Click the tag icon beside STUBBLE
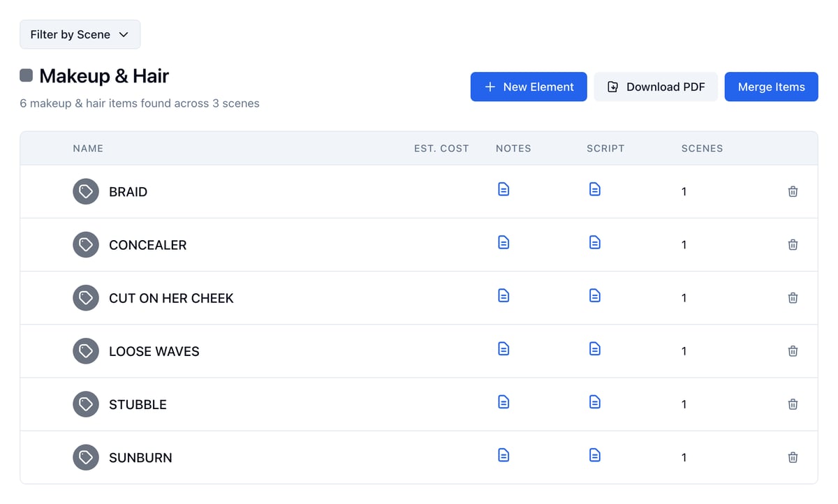838x504 pixels. tap(86, 404)
